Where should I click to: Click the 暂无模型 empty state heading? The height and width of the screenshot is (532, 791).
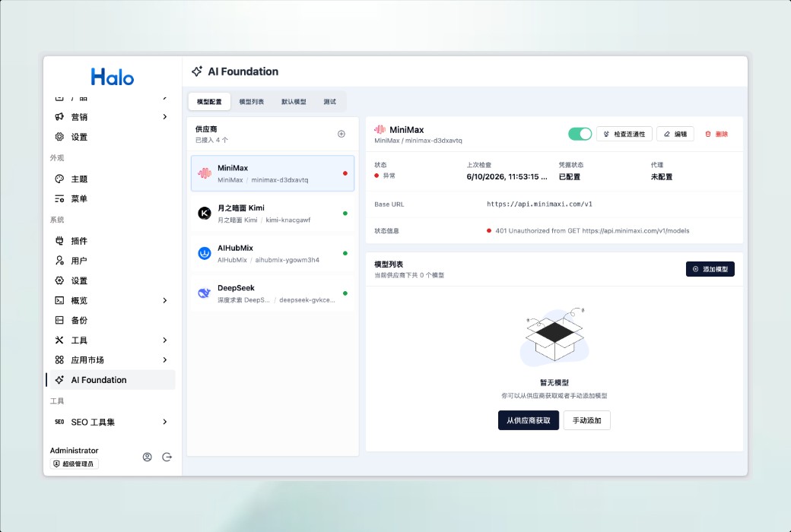(554, 382)
